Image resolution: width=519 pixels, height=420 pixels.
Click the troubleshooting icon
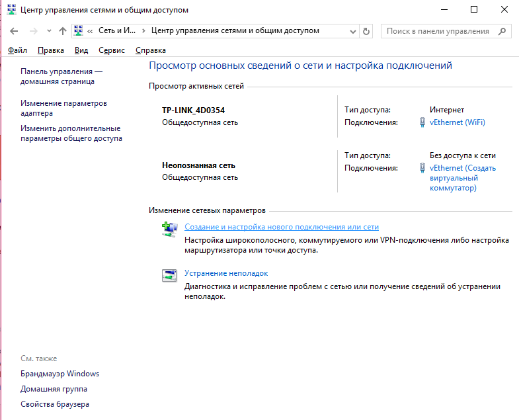coord(169,275)
